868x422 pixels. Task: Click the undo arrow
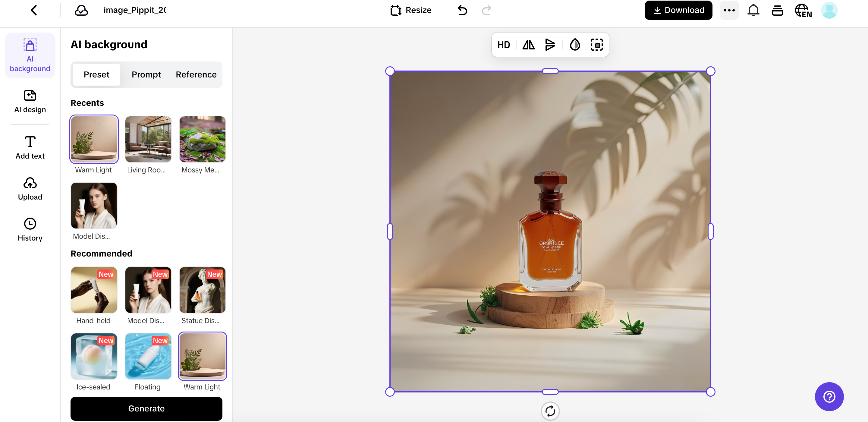[462, 10]
